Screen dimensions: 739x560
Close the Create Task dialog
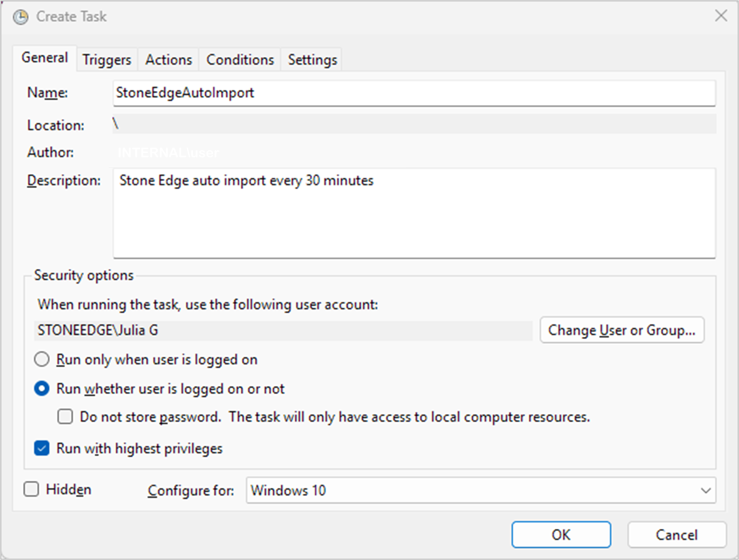[x=721, y=16]
